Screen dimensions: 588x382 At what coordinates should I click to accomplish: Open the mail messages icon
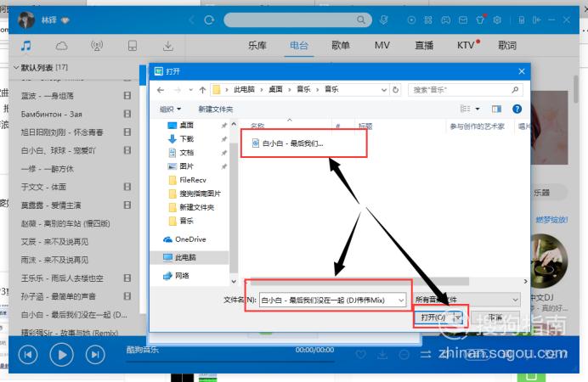(x=463, y=20)
